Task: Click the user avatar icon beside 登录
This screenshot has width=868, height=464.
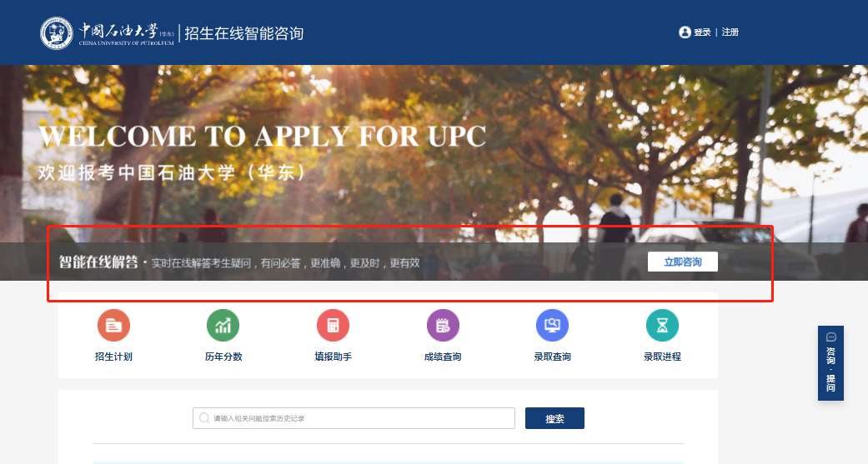Action: [x=685, y=32]
